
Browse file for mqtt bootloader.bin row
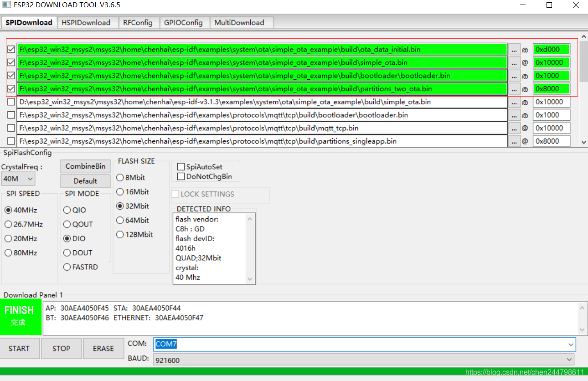pyautogui.click(x=514, y=115)
